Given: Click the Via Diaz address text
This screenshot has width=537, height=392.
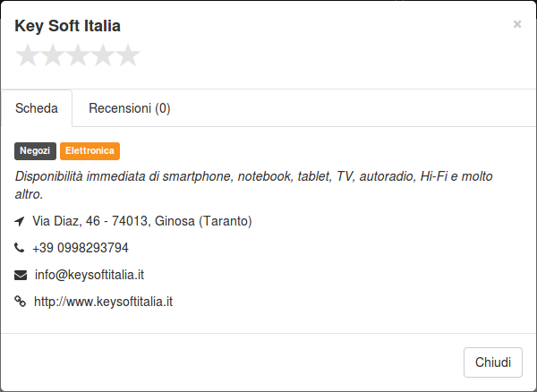Looking at the screenshot, I should click(x=142, y=221).
